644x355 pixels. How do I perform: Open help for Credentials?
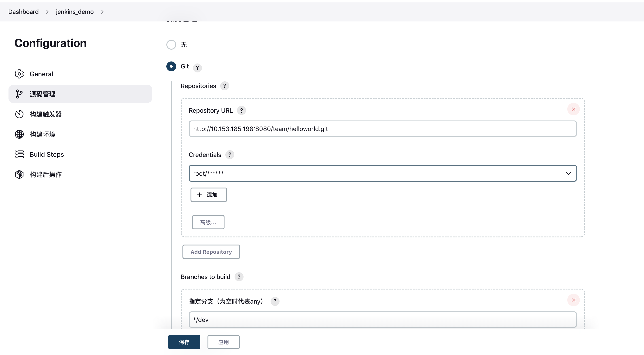230,155
